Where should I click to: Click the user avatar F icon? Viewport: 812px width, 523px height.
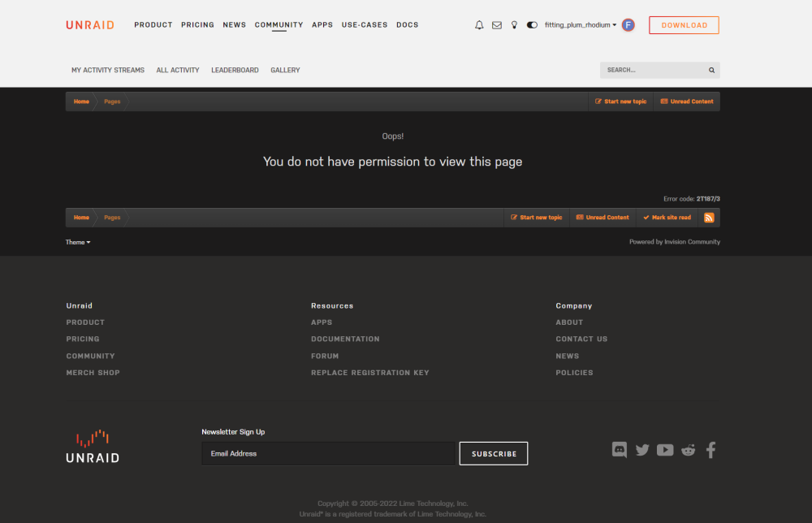pos(628,25)
